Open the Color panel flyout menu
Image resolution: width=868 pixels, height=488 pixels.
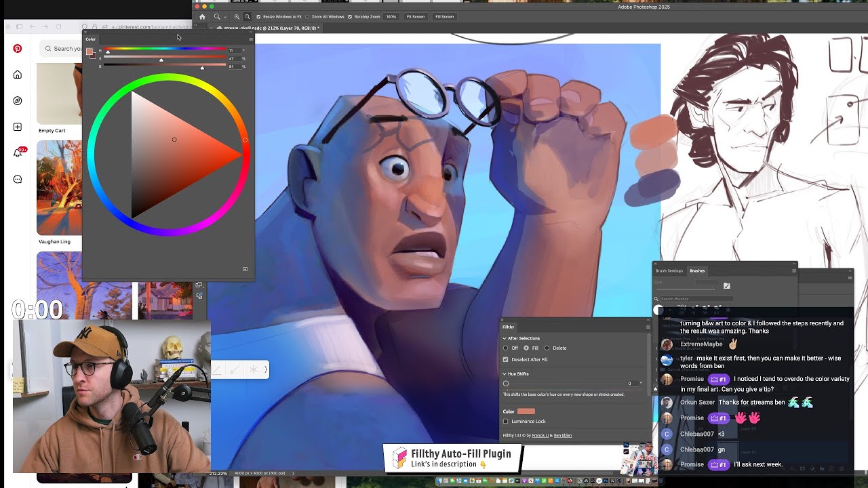pyautogui.click(x=250, y=39)
